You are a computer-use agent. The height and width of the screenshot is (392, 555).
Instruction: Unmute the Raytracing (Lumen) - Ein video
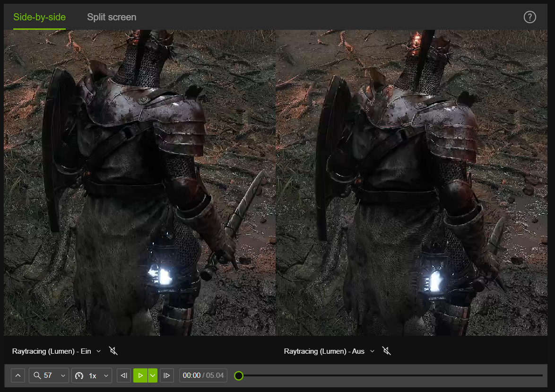pos(113,351)
